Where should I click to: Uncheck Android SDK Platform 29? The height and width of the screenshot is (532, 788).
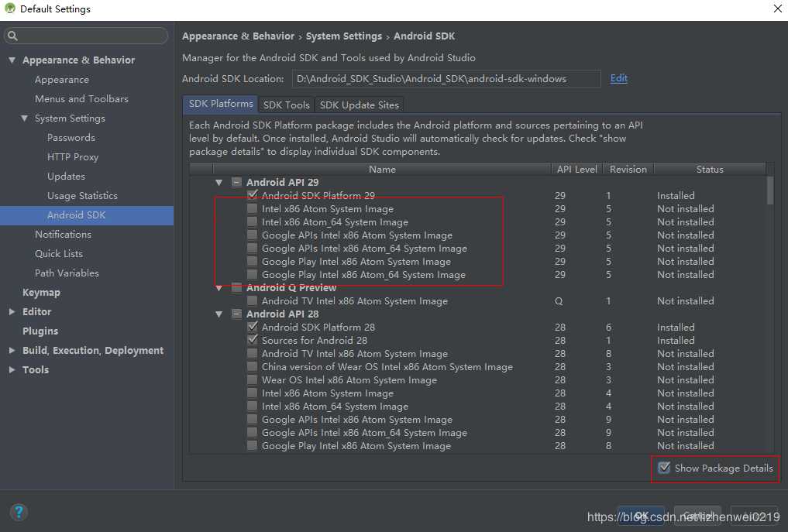253,196
